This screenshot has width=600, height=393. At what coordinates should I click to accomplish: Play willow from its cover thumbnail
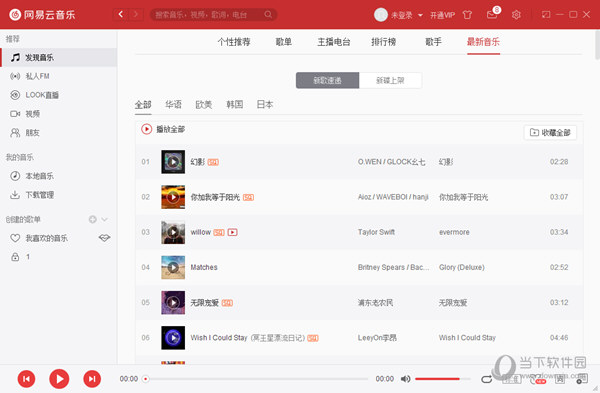click(173, 232)
